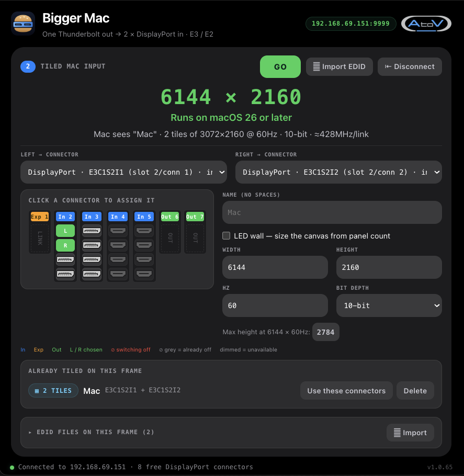Click Import in the EDID files section
Screen dimensions: 464x476
410,433
